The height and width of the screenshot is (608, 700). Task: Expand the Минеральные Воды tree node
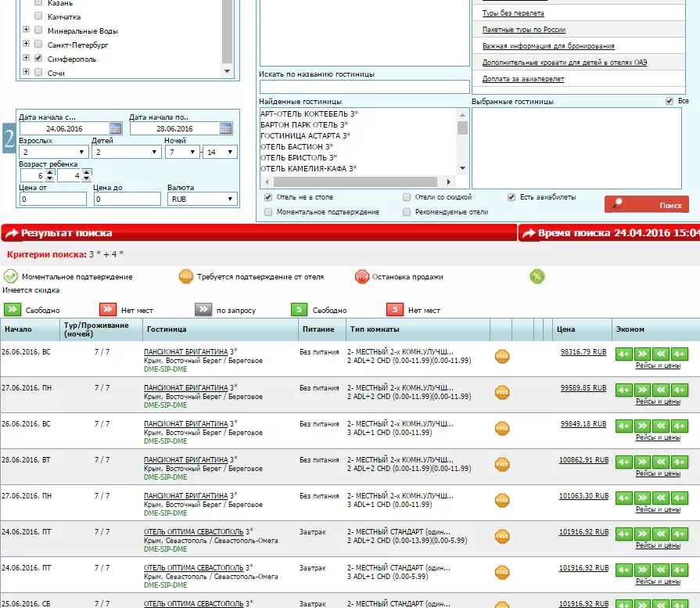[x=26, y=31]
